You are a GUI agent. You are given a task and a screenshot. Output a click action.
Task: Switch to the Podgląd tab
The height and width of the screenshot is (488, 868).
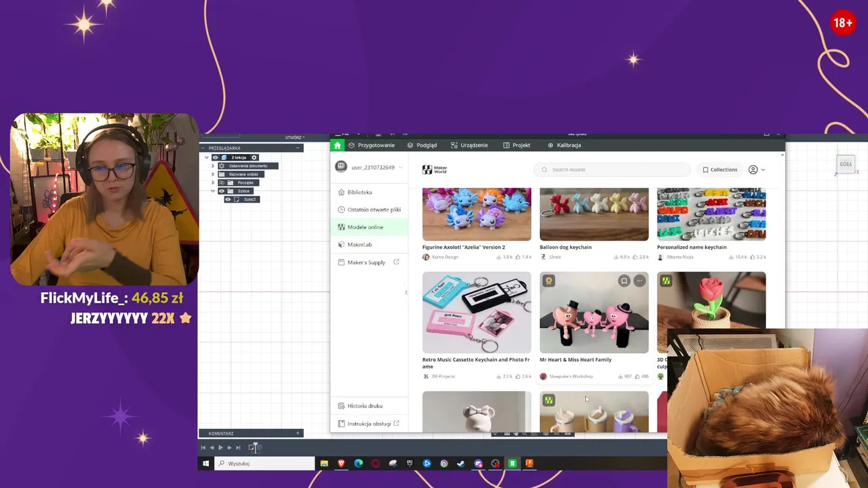click(422, 145)
